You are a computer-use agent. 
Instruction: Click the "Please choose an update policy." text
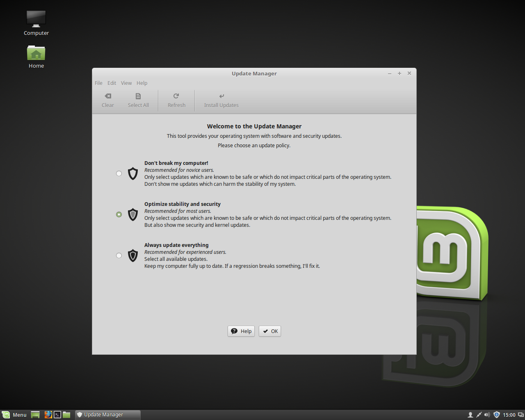(x=254, y=146)
